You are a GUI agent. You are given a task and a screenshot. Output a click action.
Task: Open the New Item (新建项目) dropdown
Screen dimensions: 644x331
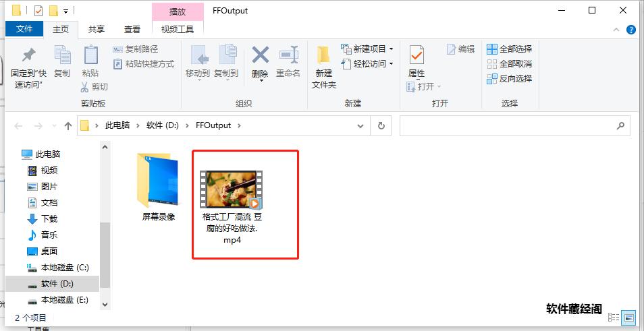point(367,49)
